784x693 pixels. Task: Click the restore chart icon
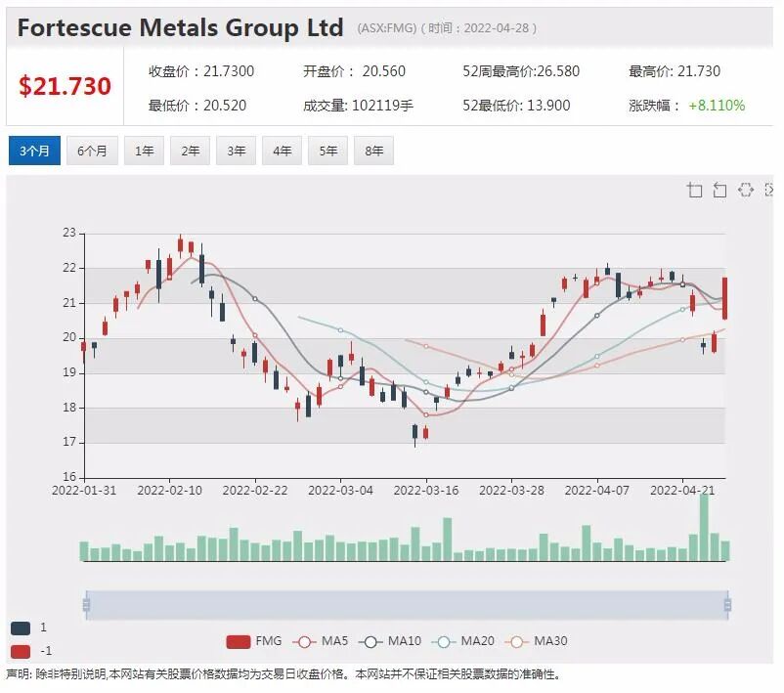point(746,190)
